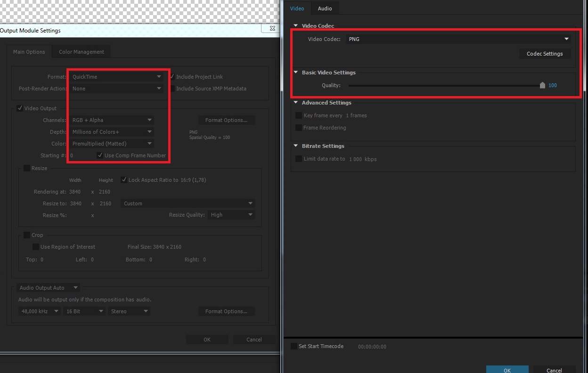Screen dimensions: 588x373
Task: Click Cancel in Output Module Settings
Action: coord(254,340)
